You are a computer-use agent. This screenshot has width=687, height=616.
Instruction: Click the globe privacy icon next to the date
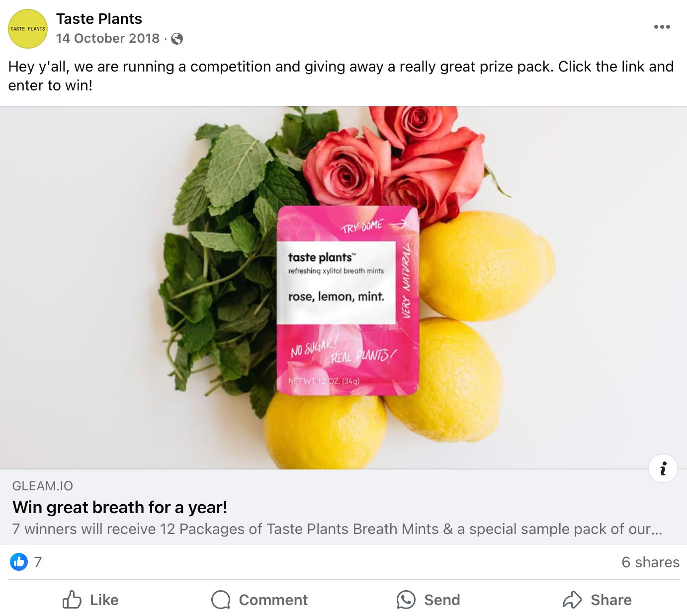click(177, 38)
